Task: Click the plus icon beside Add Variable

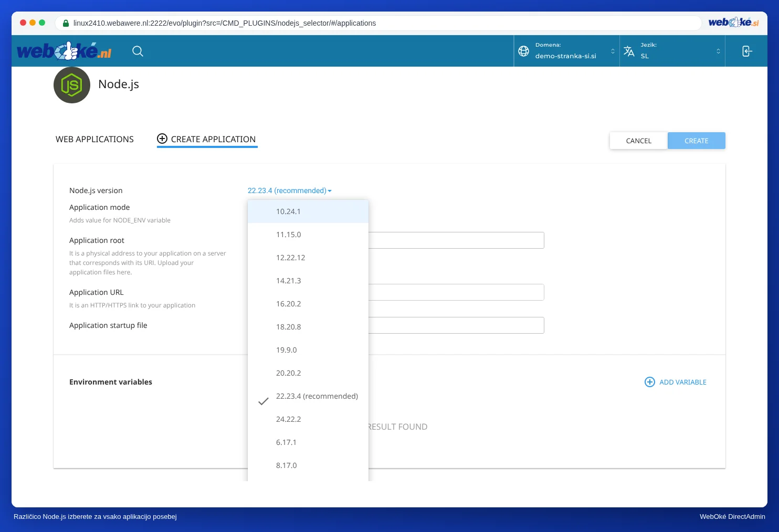Action: pos(650,382)
